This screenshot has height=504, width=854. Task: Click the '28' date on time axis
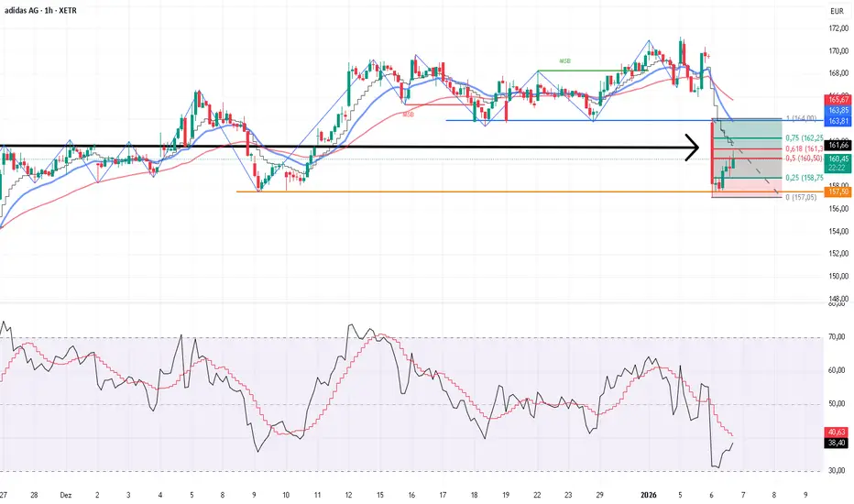click(x=34, y=495)
